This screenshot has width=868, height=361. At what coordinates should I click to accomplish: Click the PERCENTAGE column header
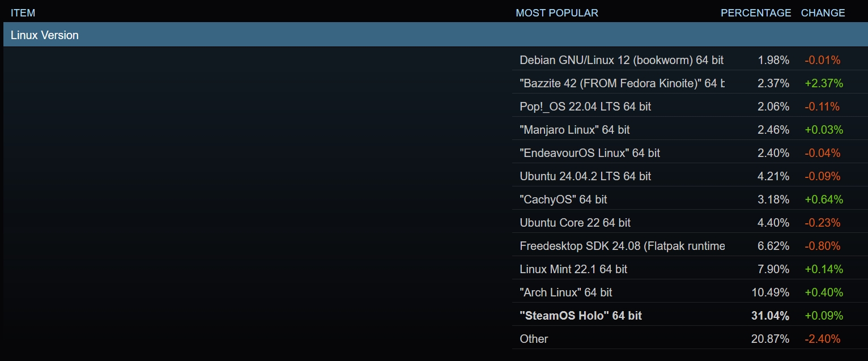coord(756,12)
